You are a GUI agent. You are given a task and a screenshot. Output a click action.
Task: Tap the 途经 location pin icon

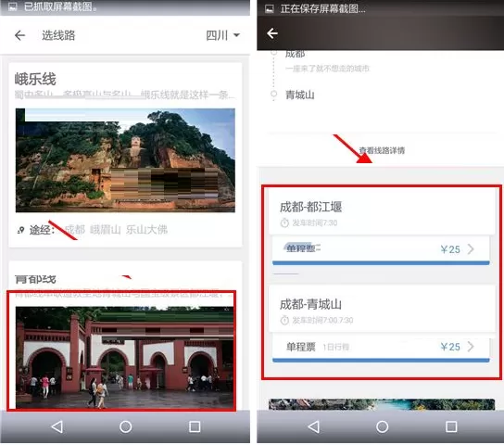pyautogui.click(x=21, y=230)
